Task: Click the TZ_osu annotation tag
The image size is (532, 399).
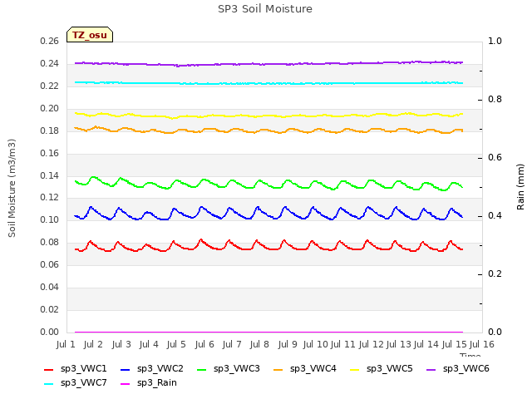Action: tap(90, 35)
